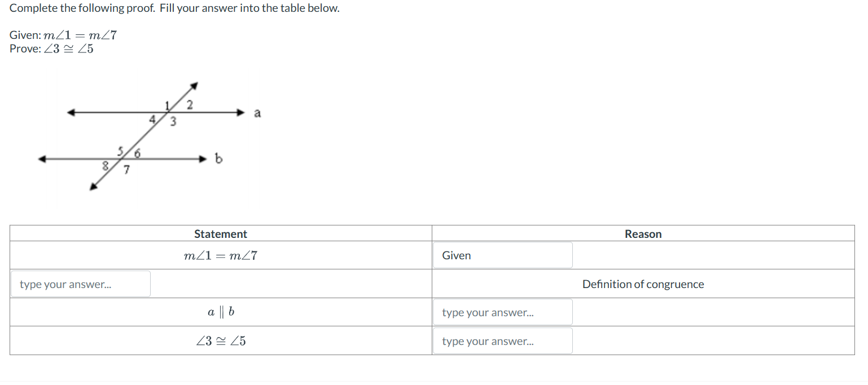Click angle 7 in the diagram
The width and height of the screenshot is (868, 385).
pos(126,169)
